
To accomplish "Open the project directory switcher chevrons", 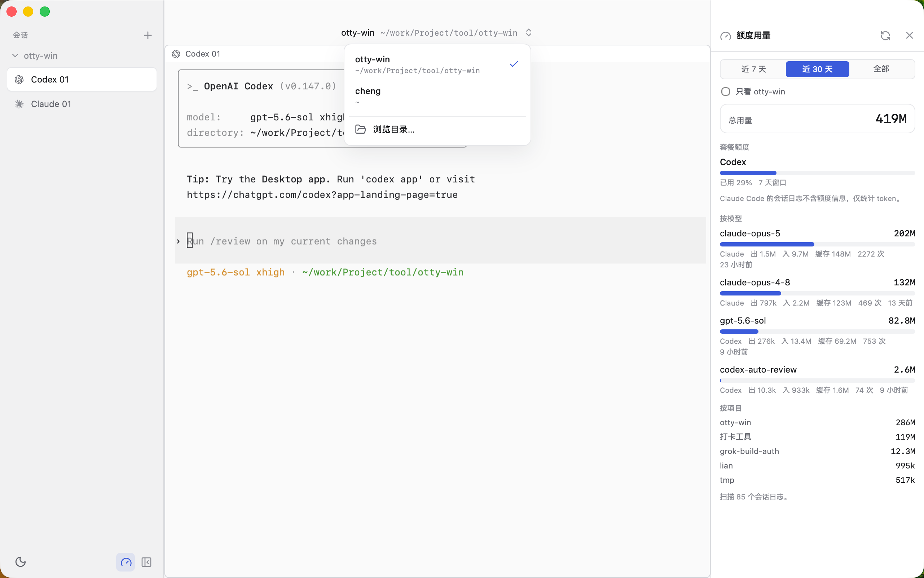I will [x=529, y=32].
